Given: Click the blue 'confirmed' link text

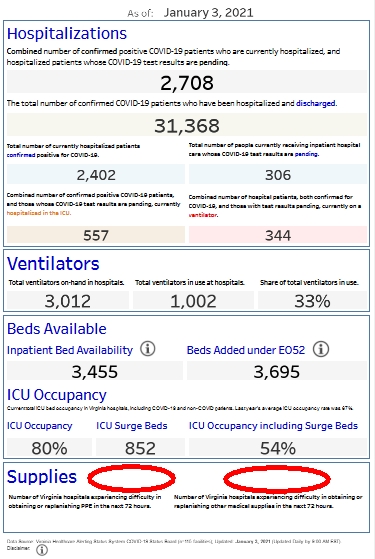Looking at the screenshot, I should point(21,155).
